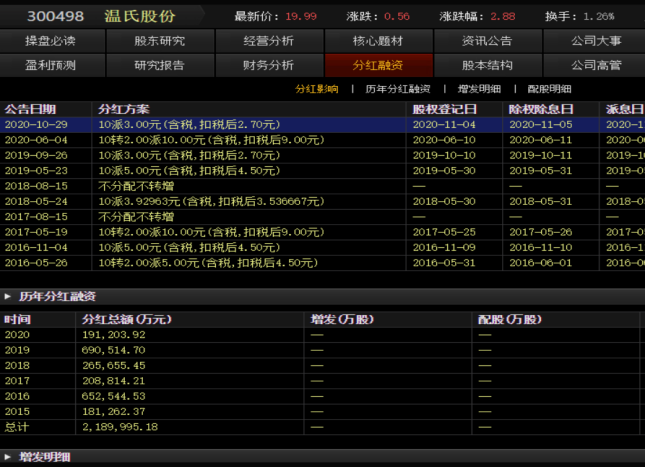Select the 2017-08-15 announcement date
The width and height of the screenshot is (646, 468).
coord(36,217)
